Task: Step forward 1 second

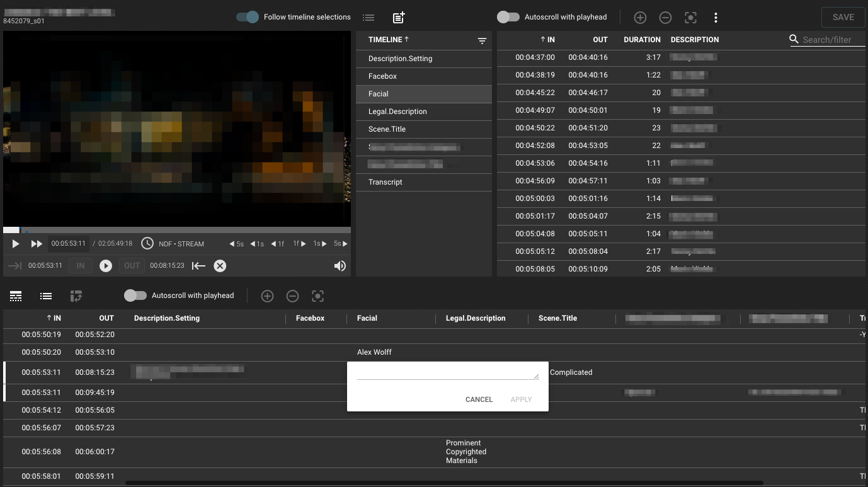Action: [x=320, y=244]
